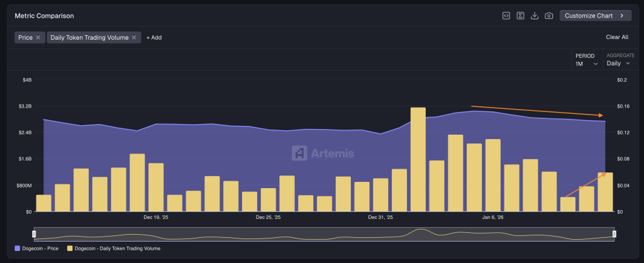Click the right range slider handle
The width and height of the screenshot is (644, 263).
coord(614,234)
